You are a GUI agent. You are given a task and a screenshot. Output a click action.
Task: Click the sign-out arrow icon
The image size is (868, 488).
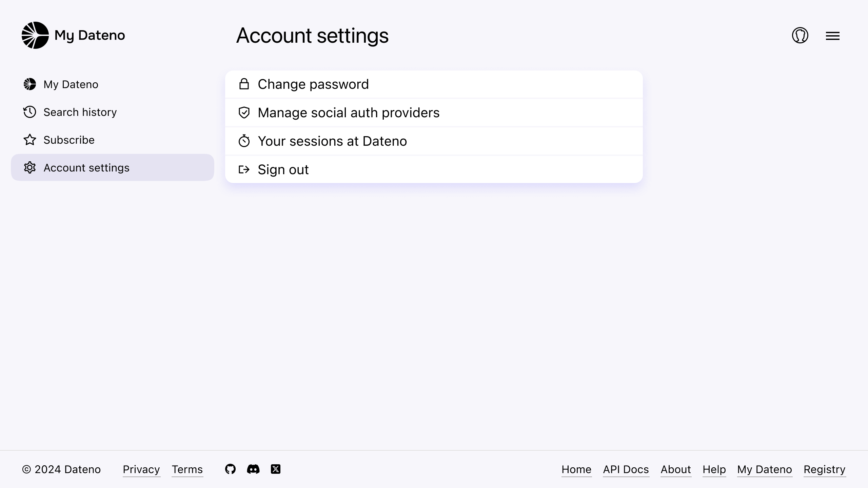tap(244, 169)
